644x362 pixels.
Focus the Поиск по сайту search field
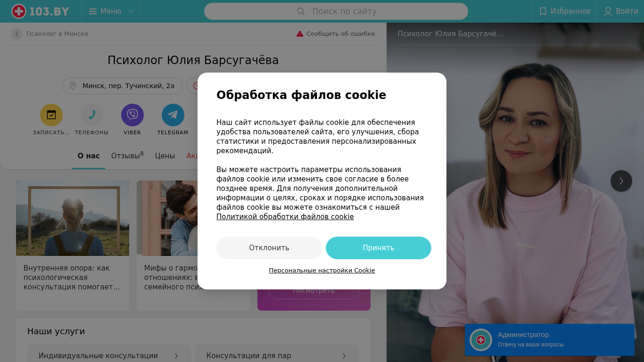(x=336, y=11)
